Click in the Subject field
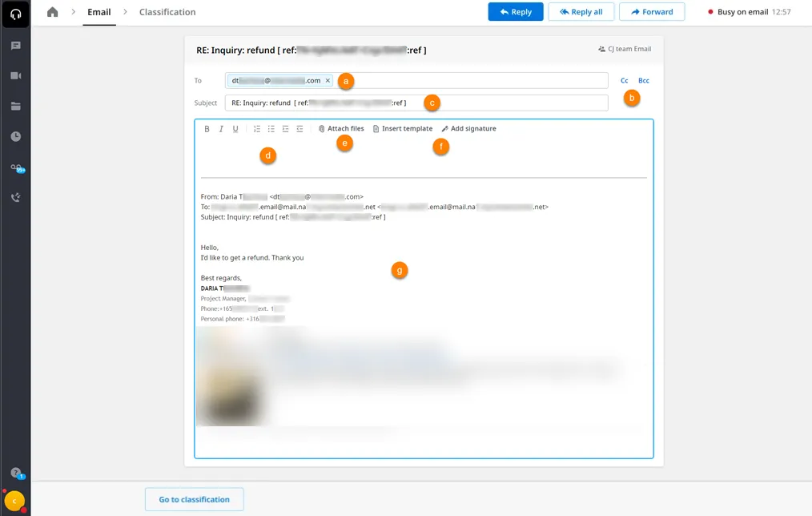Viewport: 812px width, 516px height. point(416,103)
